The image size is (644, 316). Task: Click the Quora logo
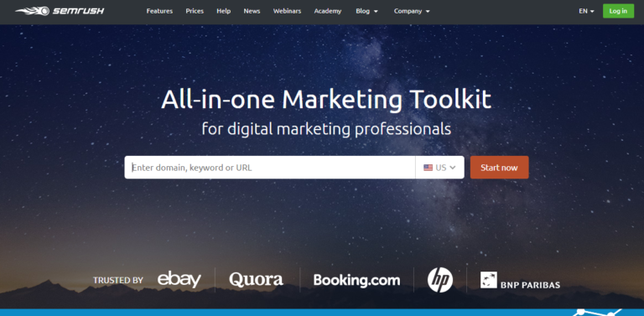(x=256, y=279)
